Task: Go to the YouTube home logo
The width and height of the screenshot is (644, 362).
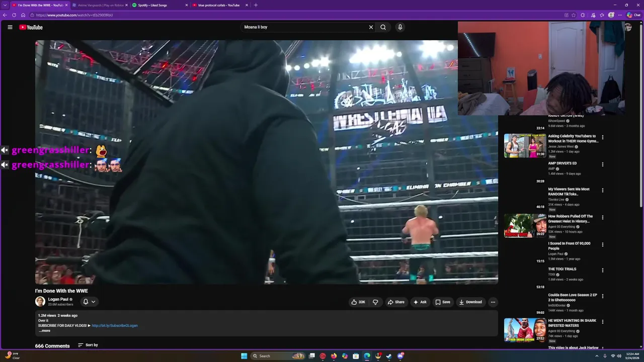Action: click(x=31, y=27)
